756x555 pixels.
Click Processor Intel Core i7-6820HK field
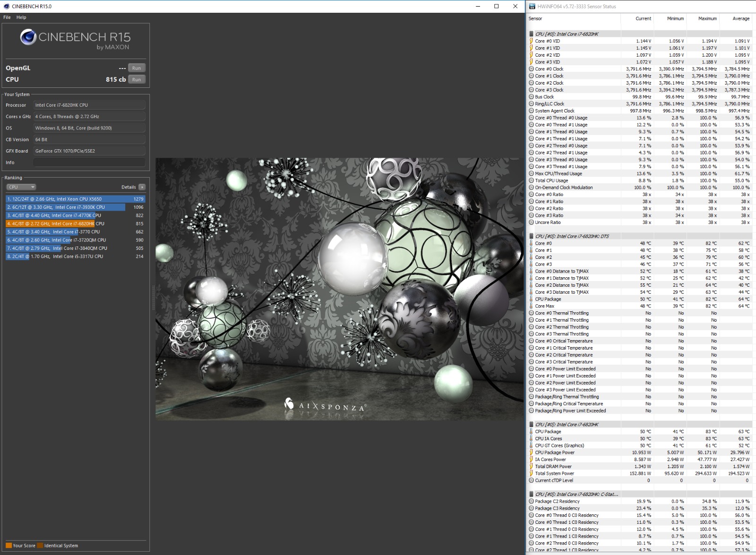(x=89, y=105)
